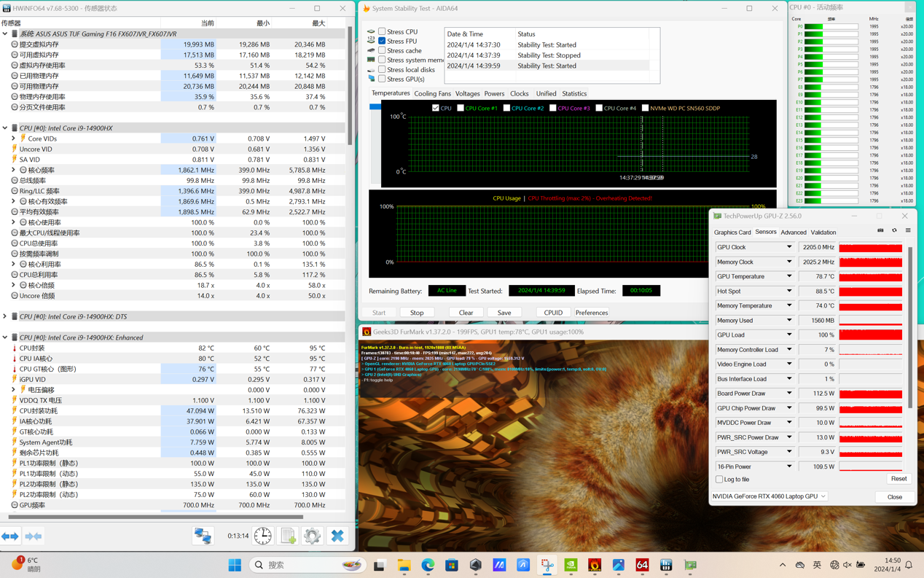
Task: Click HWiNFO network remote monitoring icon
Action: pyautogui.click(x=203, y=536)
